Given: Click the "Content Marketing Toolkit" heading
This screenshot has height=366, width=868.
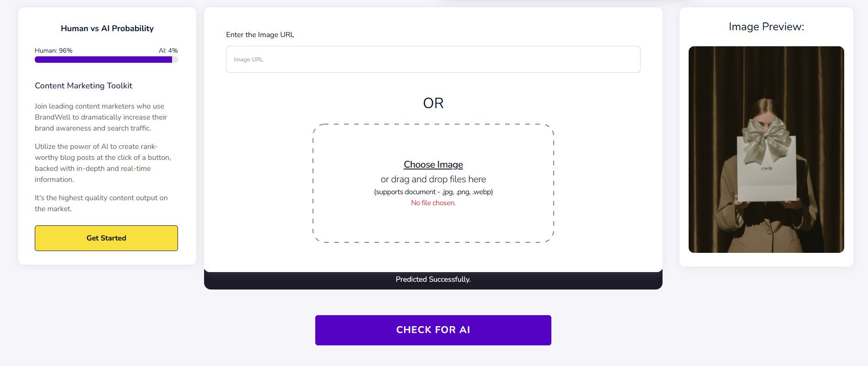Looking at the screenshot, I should point(83,86).
